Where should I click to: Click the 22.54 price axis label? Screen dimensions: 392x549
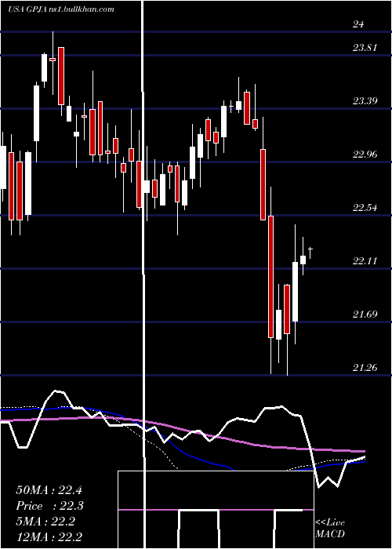point(365,208)
